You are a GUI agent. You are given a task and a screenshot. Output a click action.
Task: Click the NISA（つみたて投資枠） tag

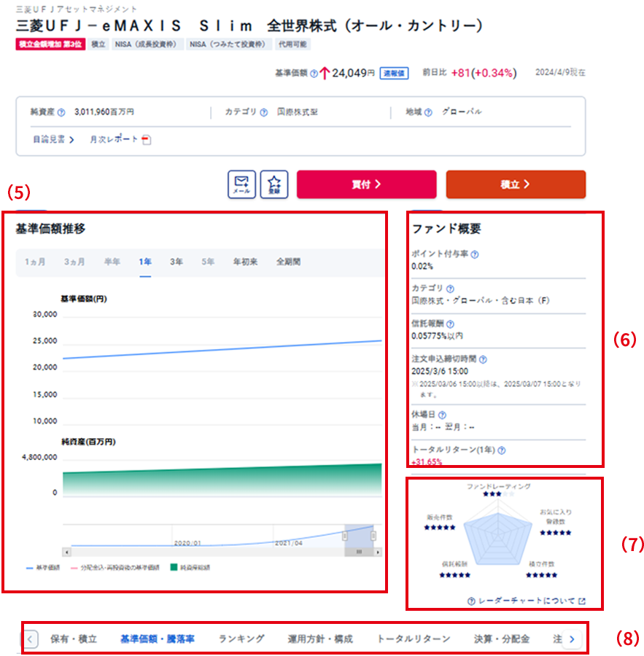click(228, 44)
